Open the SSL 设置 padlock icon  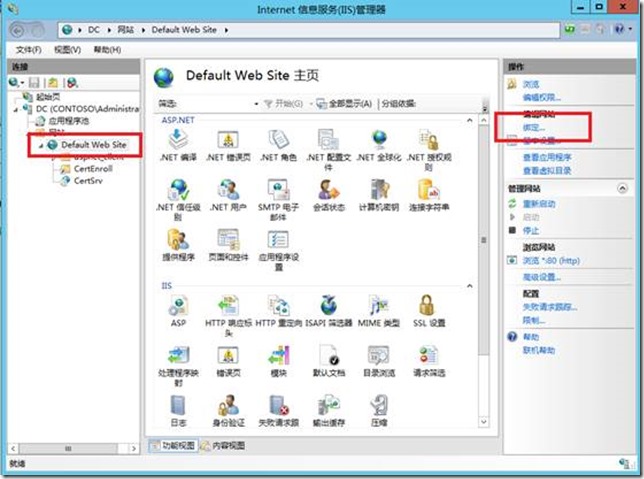pos(427,305)
